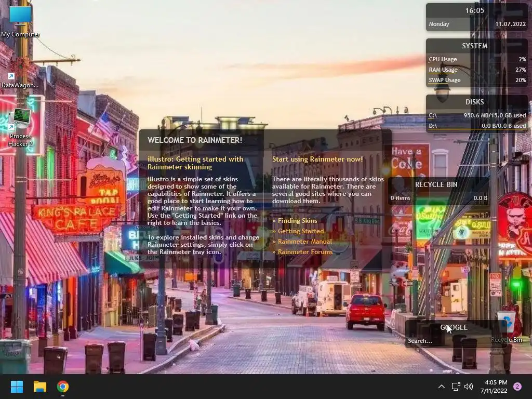Open the Rainmeter Manual link
Screen dimensions: 532x399
tap(304, 242)
